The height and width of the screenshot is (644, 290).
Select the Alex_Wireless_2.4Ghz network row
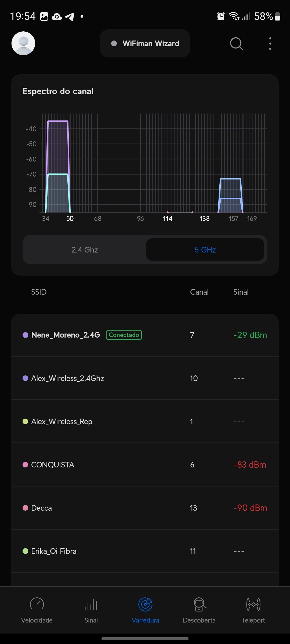[x=145, y=378]
